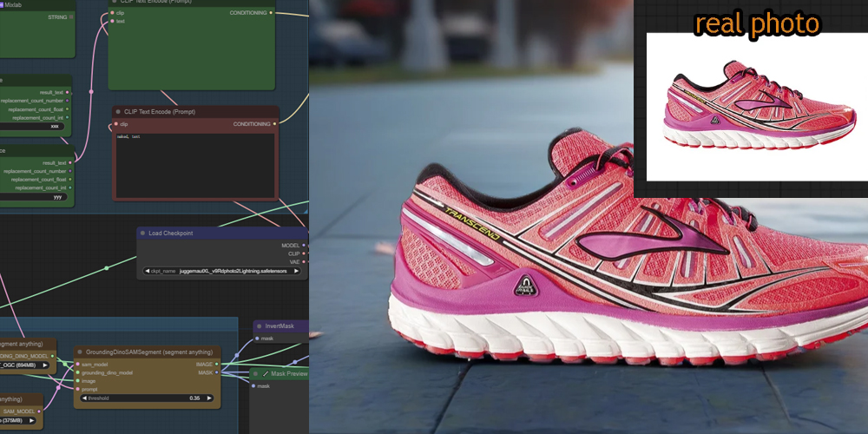This screenshot has width=868, height=434.
Task: Click the SAM_MODEL output socket
Action: 39,411
